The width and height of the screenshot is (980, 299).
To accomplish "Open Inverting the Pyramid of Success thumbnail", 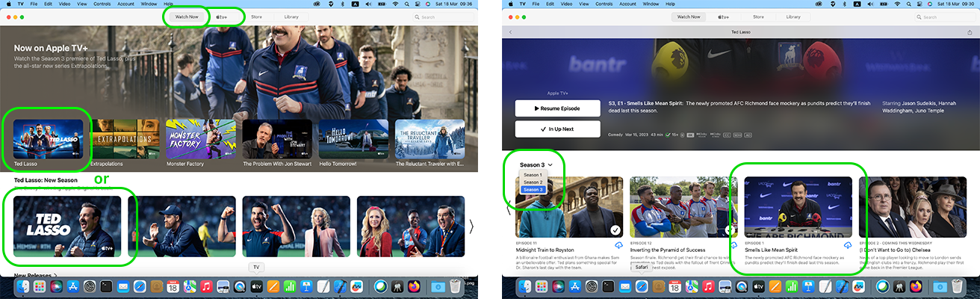I will click(683, 207).
